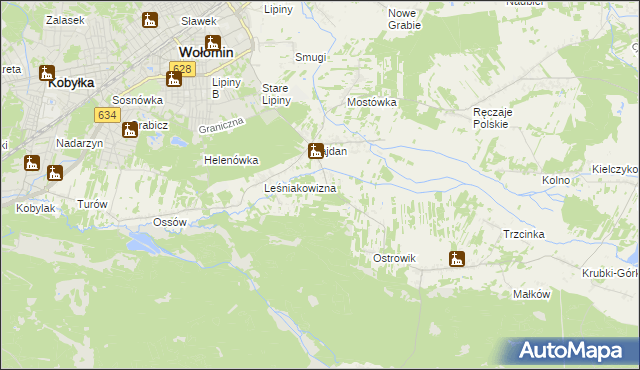Click the church icon beside Kobyłka label
The image size is (640, 370).
(47, 73)
